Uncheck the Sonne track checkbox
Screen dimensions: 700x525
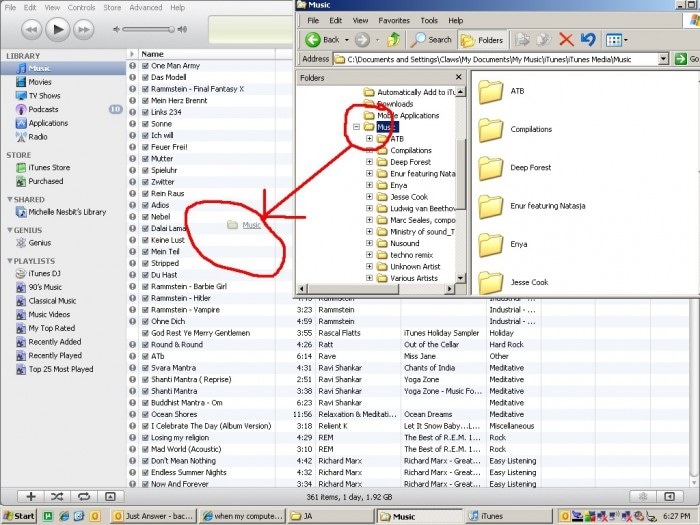point(145,124)
